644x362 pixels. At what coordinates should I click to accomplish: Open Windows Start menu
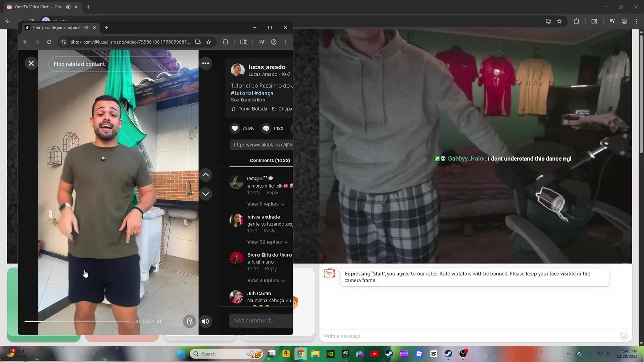[x=181, y=354]
